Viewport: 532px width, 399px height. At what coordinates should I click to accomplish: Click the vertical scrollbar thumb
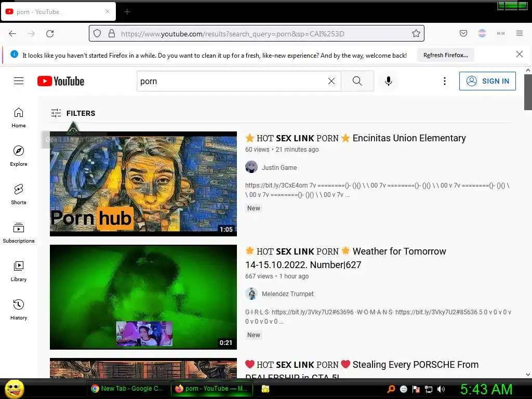(x=528, y=92)
